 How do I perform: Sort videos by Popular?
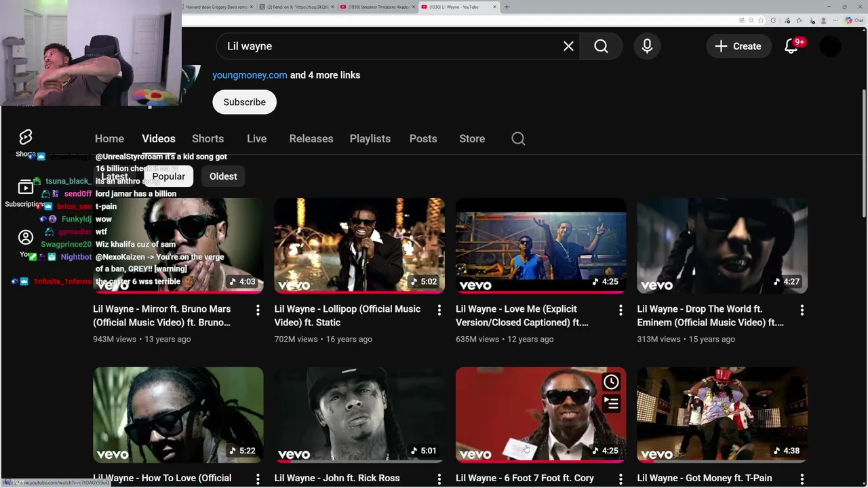tap(168, 176)
